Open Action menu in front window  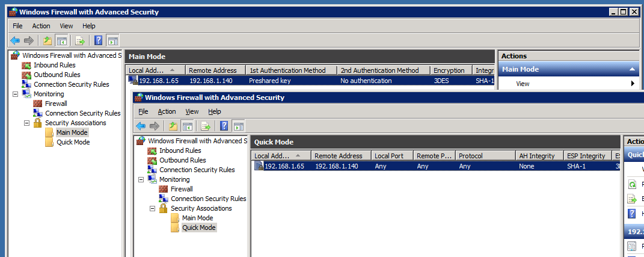167,111
